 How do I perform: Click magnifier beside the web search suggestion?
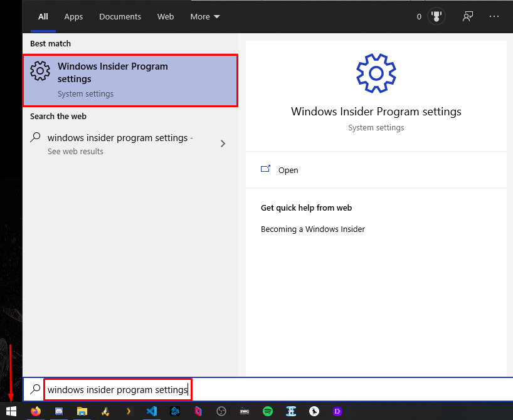[x=35, y=137]
